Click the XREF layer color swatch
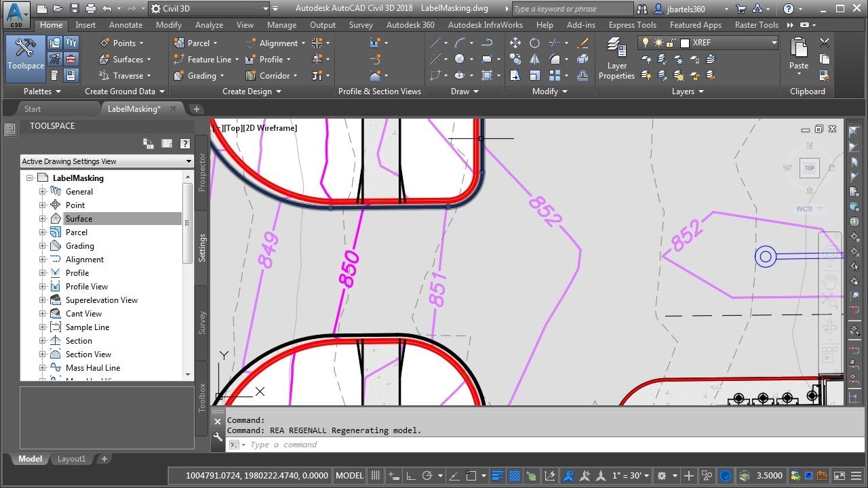Viewport: 868px width, 488px height. pos(684,43)
